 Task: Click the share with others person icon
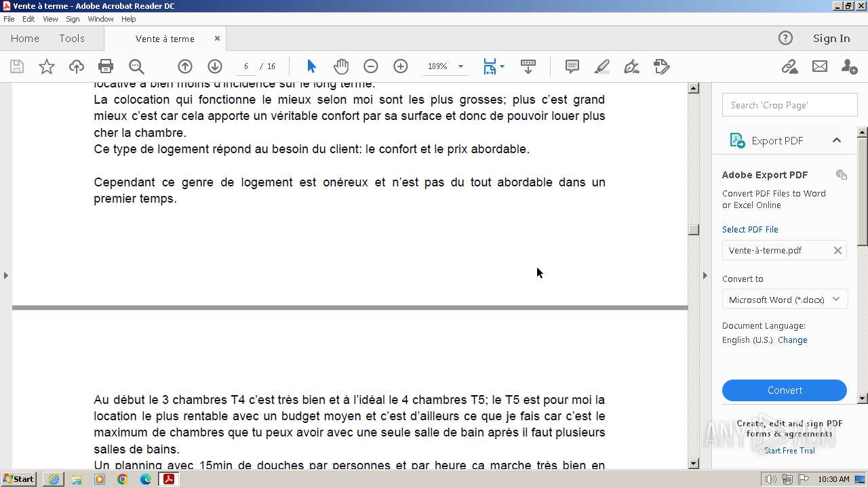tap(849, 66)
